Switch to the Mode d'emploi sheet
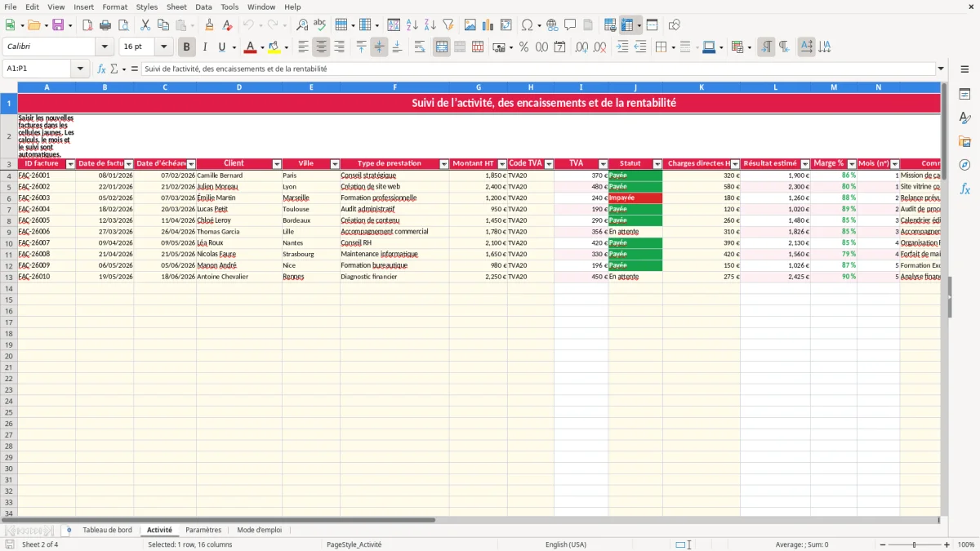980x551 pixels. coord(260,530)
